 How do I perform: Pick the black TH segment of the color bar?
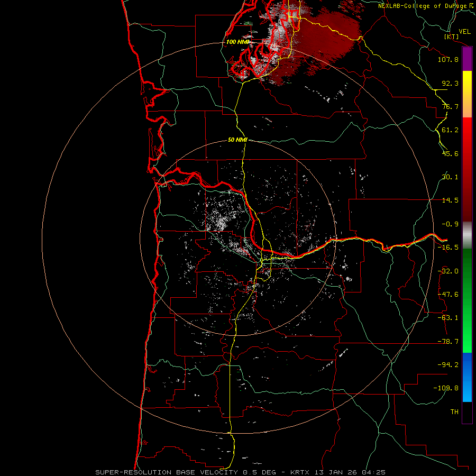[467, 412]
